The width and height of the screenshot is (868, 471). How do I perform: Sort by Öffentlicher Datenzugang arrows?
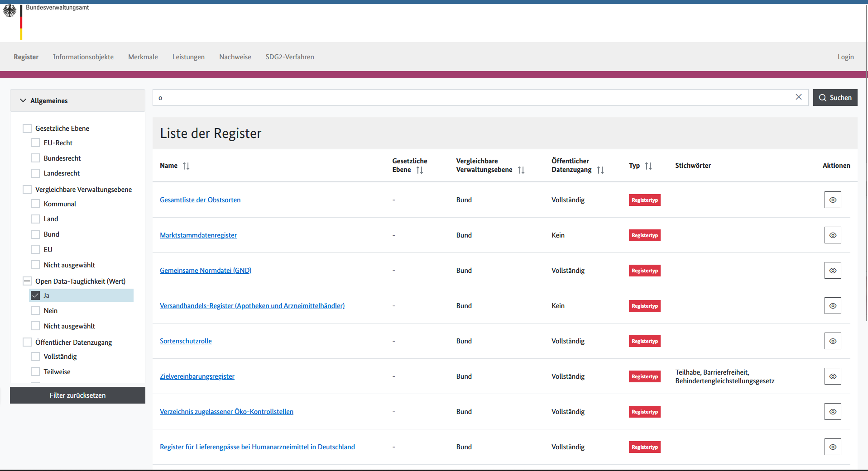(600, 170)
